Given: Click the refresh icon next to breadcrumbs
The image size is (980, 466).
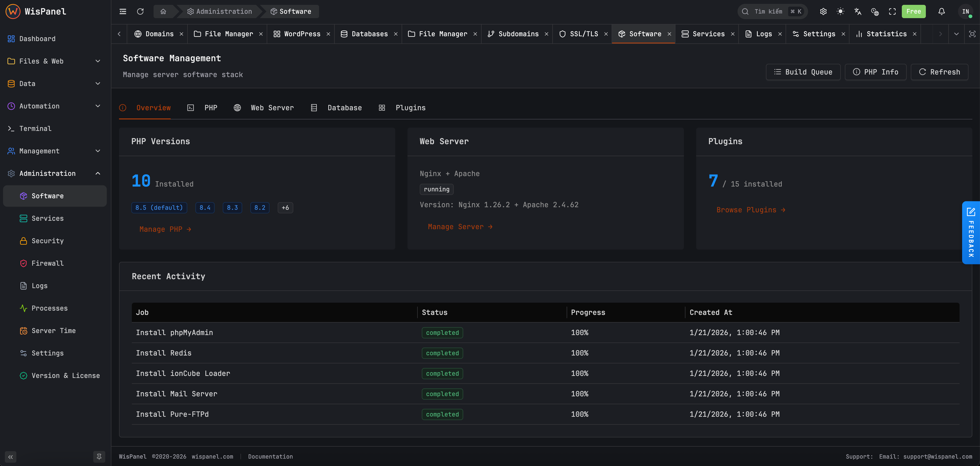Looking at the screenshot, I should point(140,11).
